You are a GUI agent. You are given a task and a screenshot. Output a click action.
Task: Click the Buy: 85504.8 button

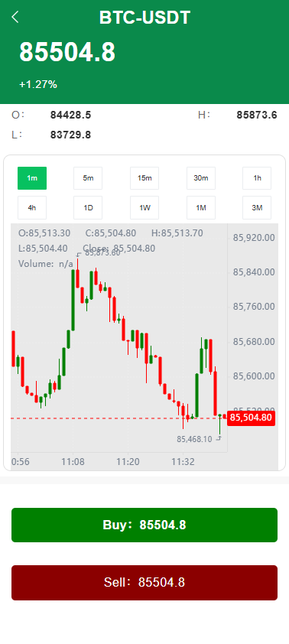(144, 525)
